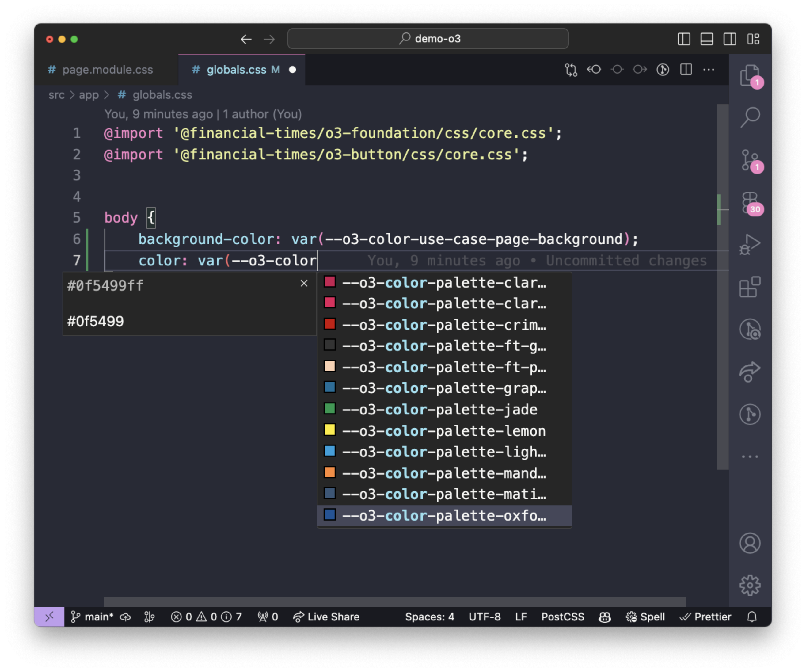Open the Copilot status icon
This screenshot has width=806, height=672.
[605, 617]
